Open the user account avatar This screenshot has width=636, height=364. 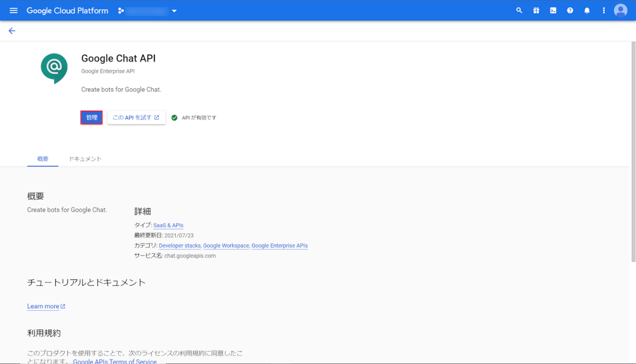[x=621, y=10]
